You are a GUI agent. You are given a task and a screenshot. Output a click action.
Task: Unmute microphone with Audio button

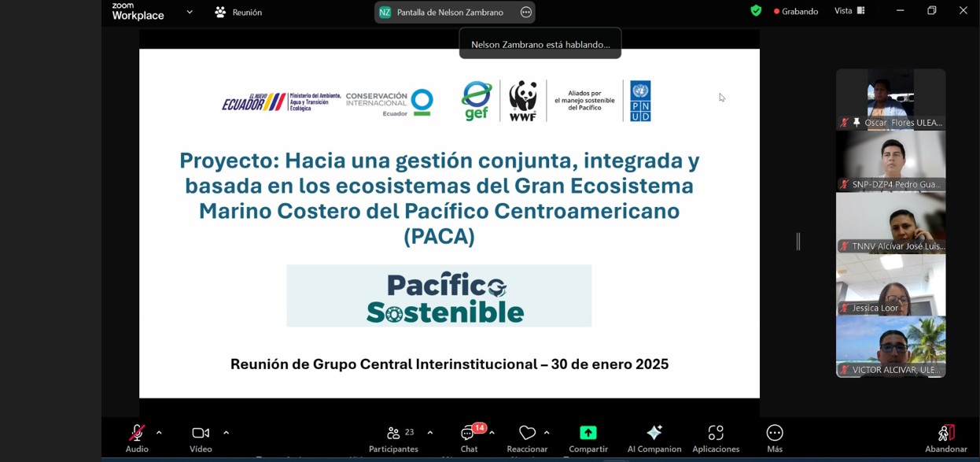pyautogui.click(x=137, y=438)
